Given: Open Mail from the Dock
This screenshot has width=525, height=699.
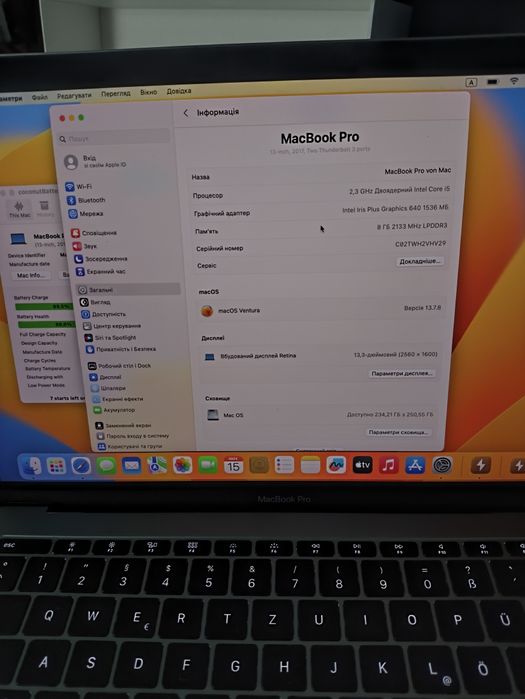Looking at the screenshot, I should [x=131, y=466].
